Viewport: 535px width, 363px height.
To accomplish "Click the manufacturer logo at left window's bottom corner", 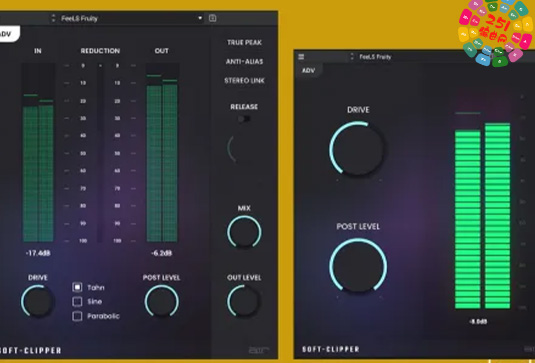I will (x=259, y=350).
